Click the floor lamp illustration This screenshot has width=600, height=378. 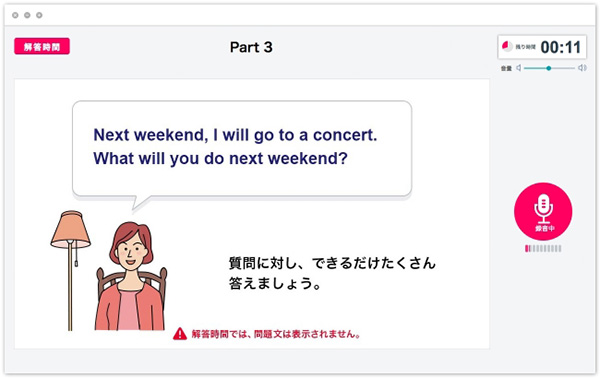70,270
